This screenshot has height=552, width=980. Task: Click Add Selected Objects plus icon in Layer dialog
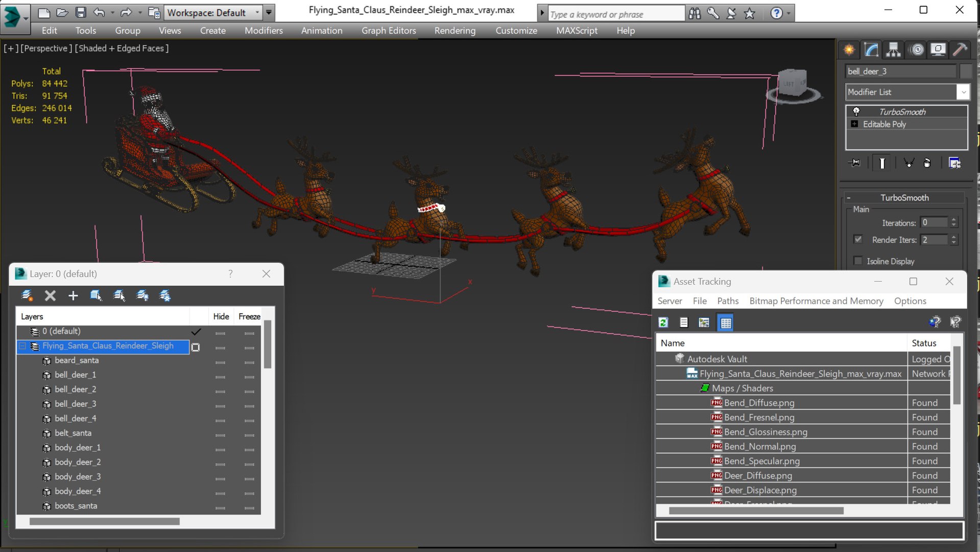pos(73,295)
